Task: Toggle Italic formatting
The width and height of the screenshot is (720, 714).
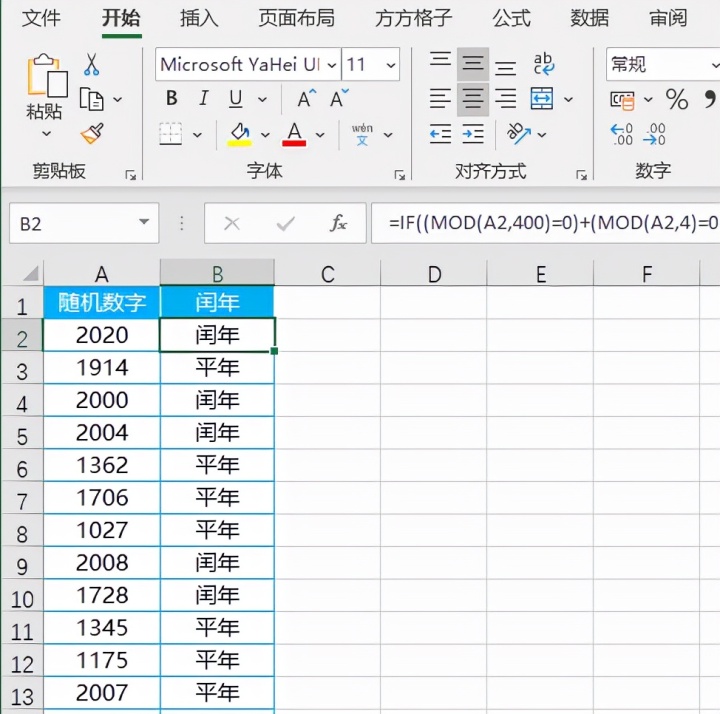Action: tap(204, 98)
